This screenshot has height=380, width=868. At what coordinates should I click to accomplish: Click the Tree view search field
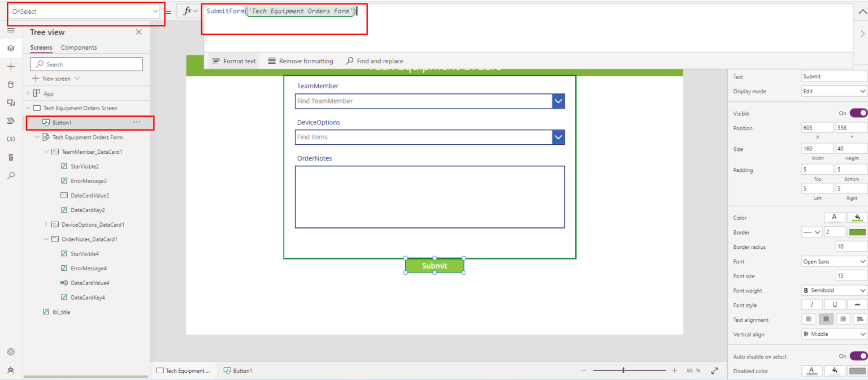coord(86,64)
